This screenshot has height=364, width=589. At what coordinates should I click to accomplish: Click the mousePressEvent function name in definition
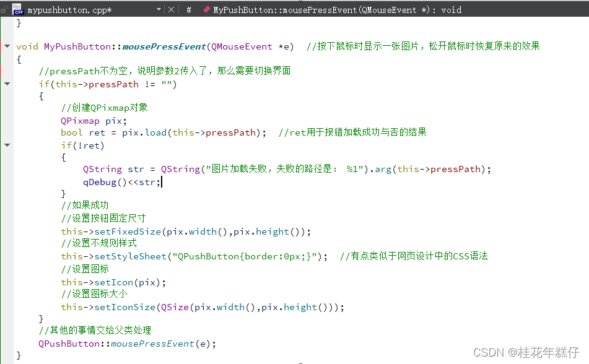point(164,46)
